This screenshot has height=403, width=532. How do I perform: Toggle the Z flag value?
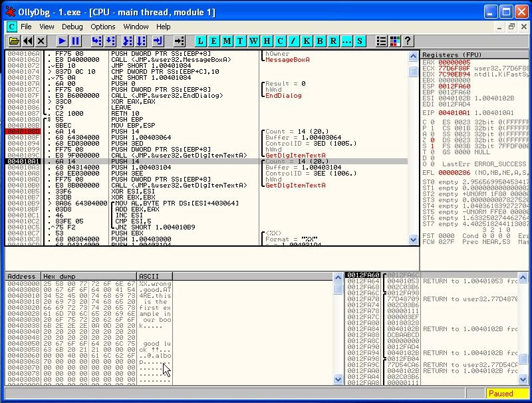coord(432,140)
